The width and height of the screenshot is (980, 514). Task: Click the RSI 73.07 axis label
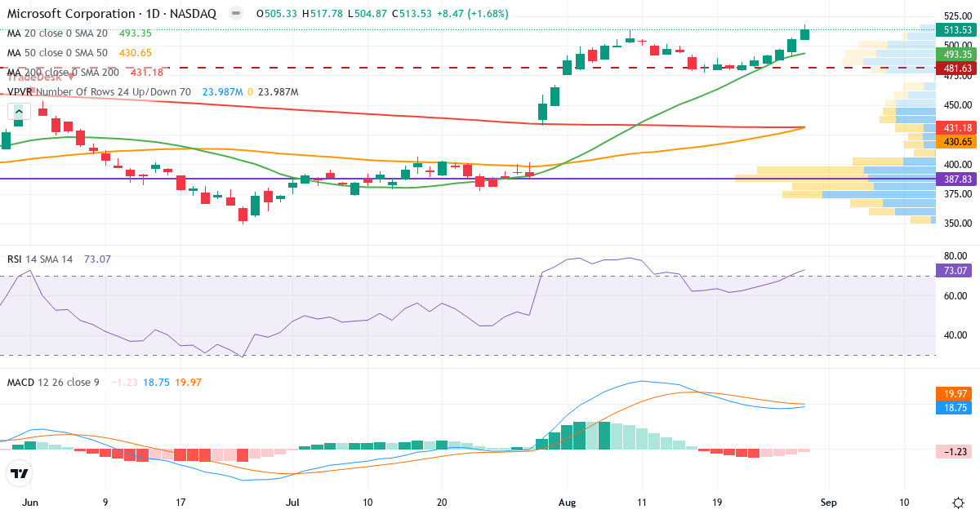pos(954,270)
